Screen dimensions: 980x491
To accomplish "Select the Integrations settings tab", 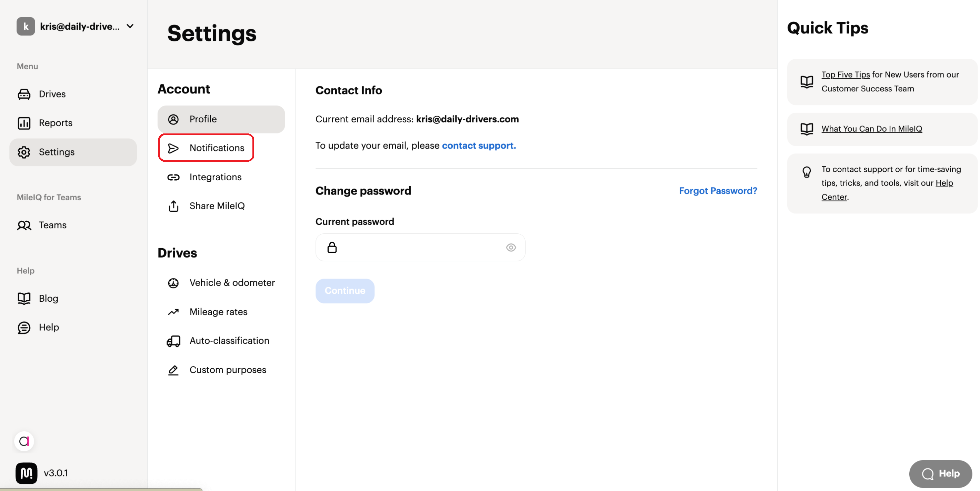I will pos(221,177).
